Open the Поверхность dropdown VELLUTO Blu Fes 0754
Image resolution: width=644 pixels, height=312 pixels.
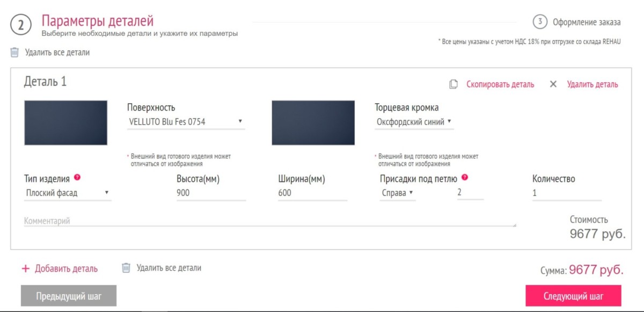[186, 122]
